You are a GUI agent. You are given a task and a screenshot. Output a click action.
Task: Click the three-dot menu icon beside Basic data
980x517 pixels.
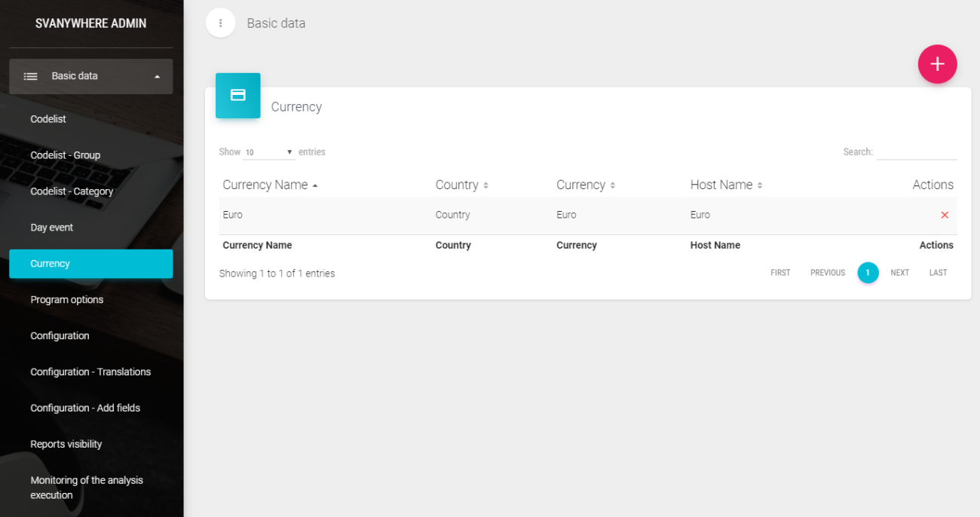pyautogui.click(x=220, y=23)
